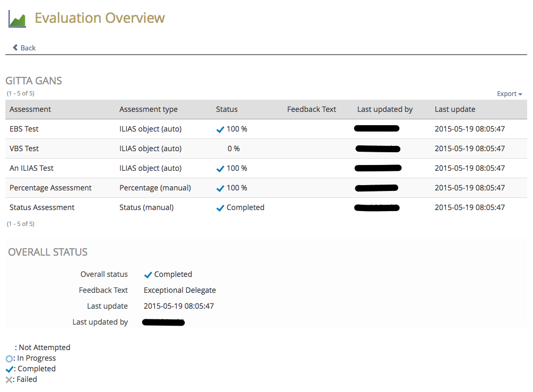Sort by the Assessment column header
The image size is (533, 392).
pos(30,109)
